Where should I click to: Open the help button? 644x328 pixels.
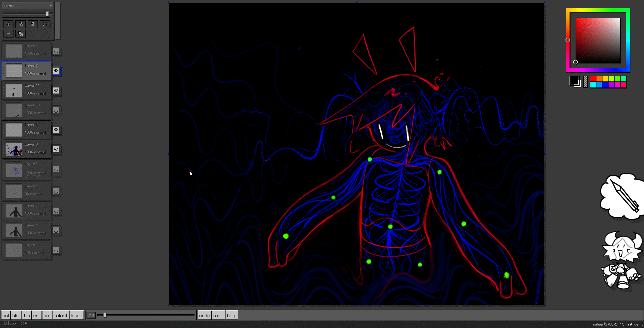pyautogui.click(x=231, y=315)
